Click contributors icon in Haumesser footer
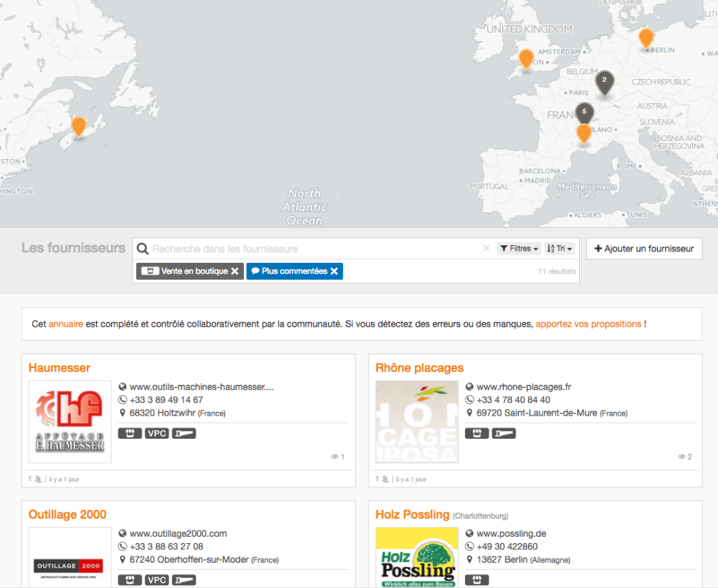Image resolution: width=718 pixels, height=588 pixels. coord(39,479)
